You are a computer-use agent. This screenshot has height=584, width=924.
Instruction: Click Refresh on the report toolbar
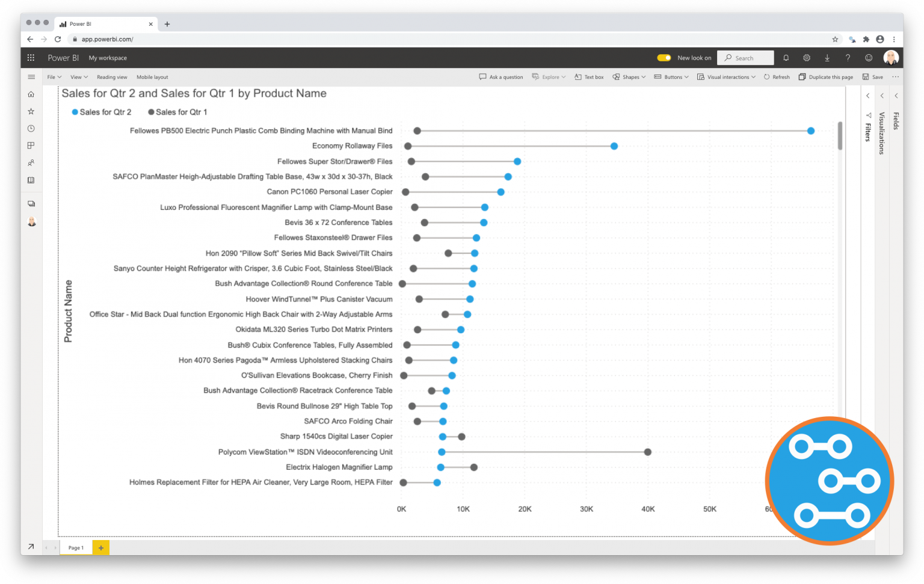[x=777, y=77]
